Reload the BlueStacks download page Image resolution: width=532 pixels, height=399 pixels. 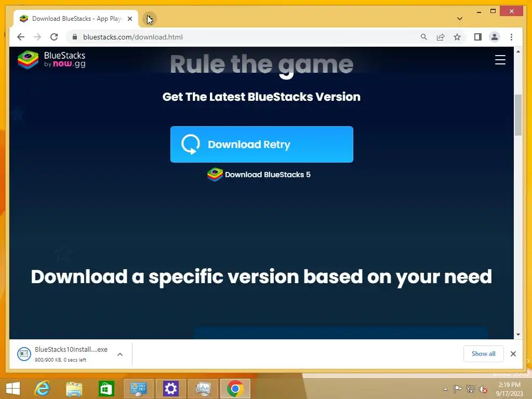click(x=54, y=37)
